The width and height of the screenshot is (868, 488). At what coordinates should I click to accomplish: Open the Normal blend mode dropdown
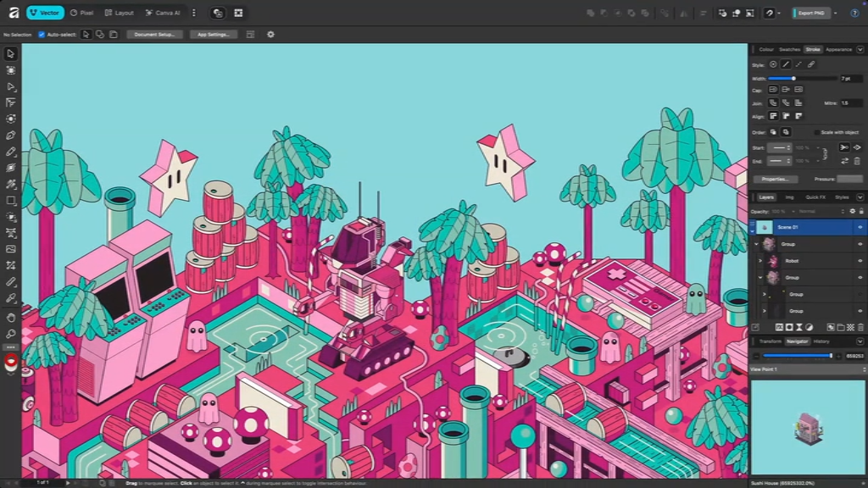tap(821, 211)
